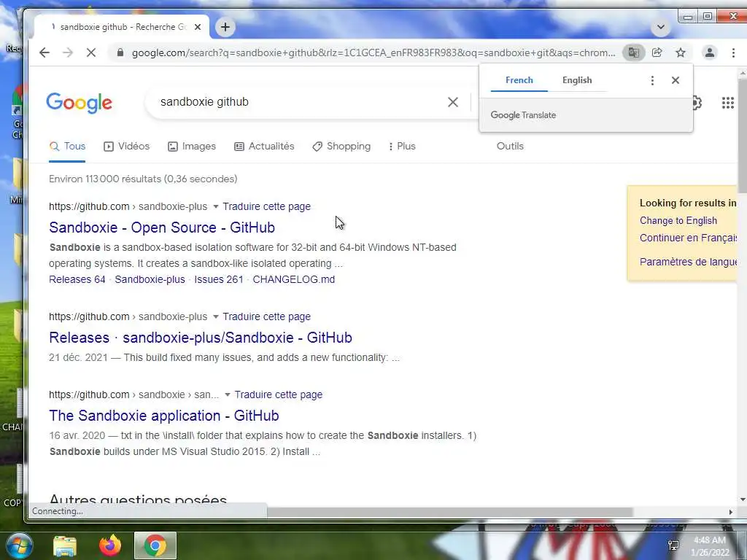Open File Explorer from the taskbar

click(x=65, y=545)
